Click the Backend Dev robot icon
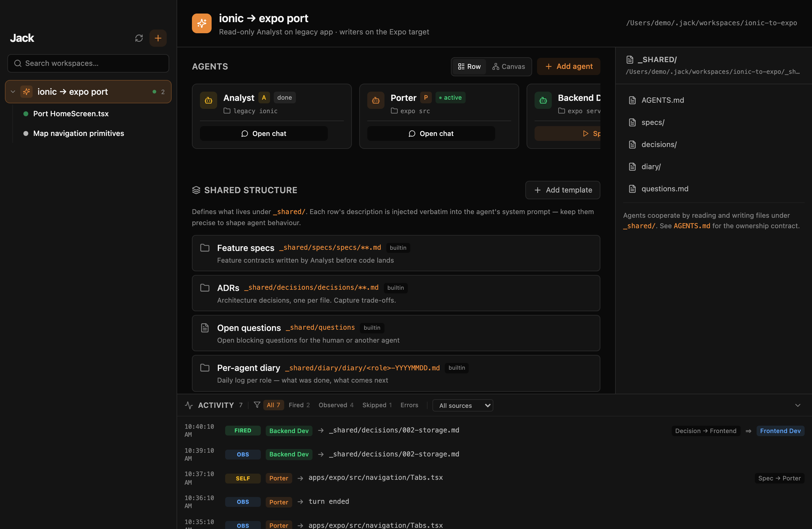 [x=543, y=100]
